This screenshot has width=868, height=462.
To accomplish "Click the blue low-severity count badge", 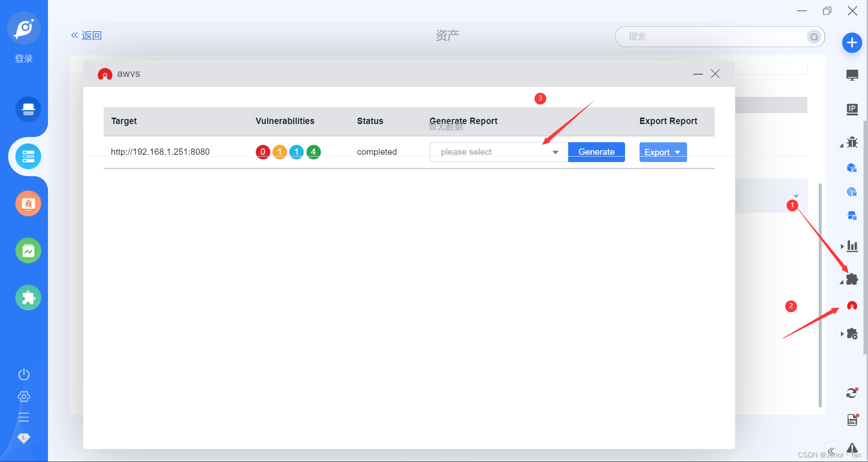I will click(x=296, y=152).
